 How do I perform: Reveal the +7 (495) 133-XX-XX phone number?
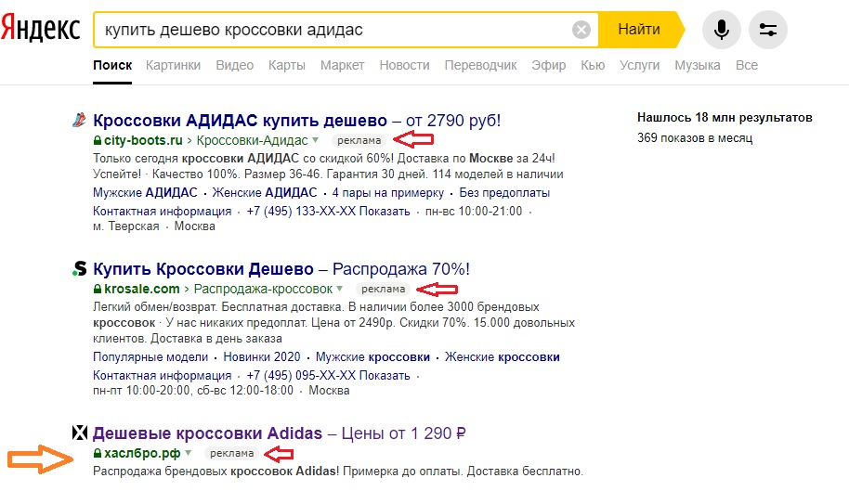pos(328,211)
